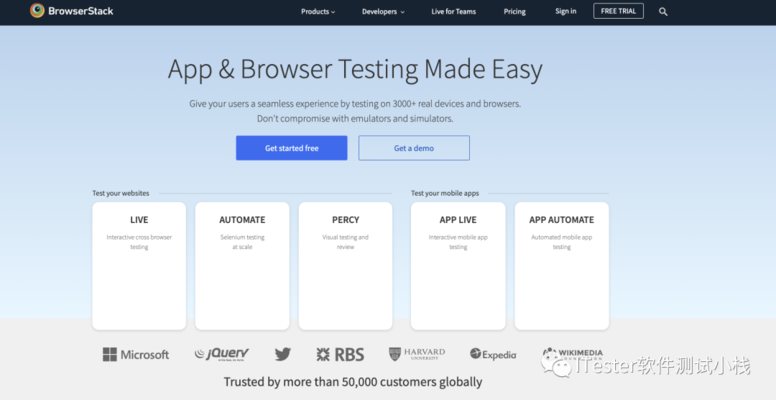Click the jQuery logo
The image size is (776, 400).
coord(221,354)
